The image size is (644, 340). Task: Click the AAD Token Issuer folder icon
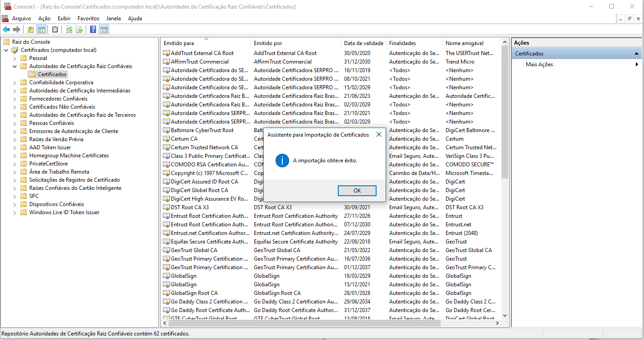(23, 147)
